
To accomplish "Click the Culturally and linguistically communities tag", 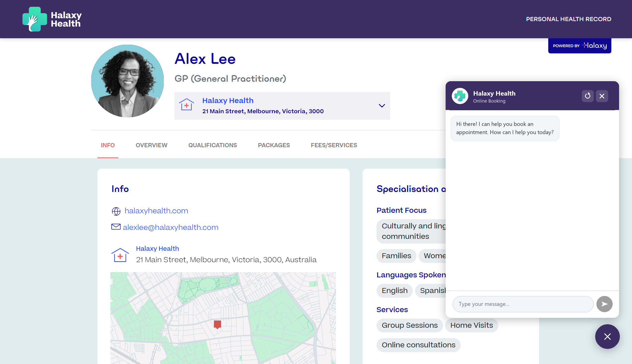I will point(411,231).
